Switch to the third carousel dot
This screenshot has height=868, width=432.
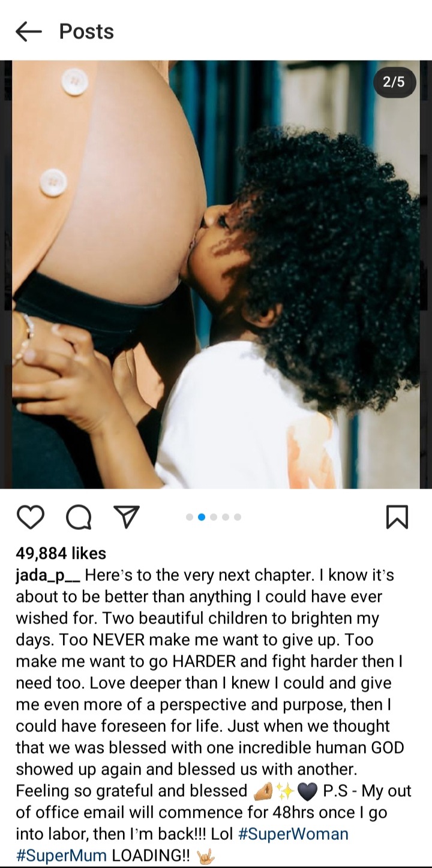(x=214, y=517)
